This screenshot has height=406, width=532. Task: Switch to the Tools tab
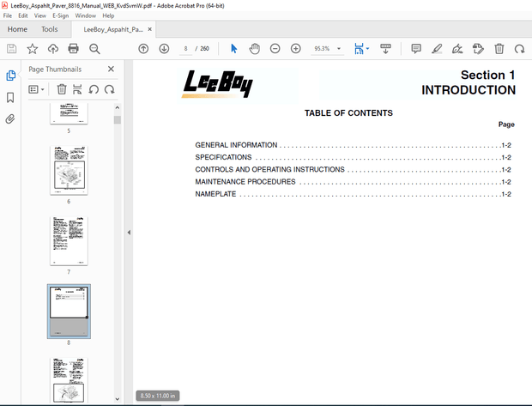pyautogui.click(x=49, y=29)
